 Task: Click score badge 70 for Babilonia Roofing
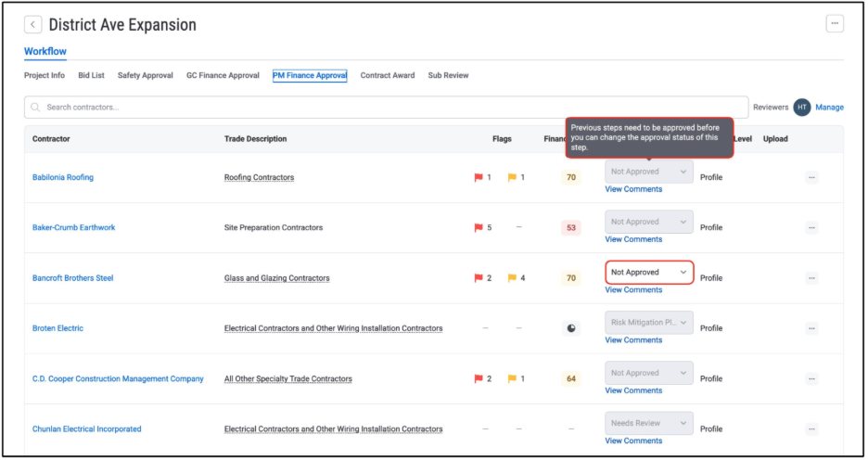[570, 178]
